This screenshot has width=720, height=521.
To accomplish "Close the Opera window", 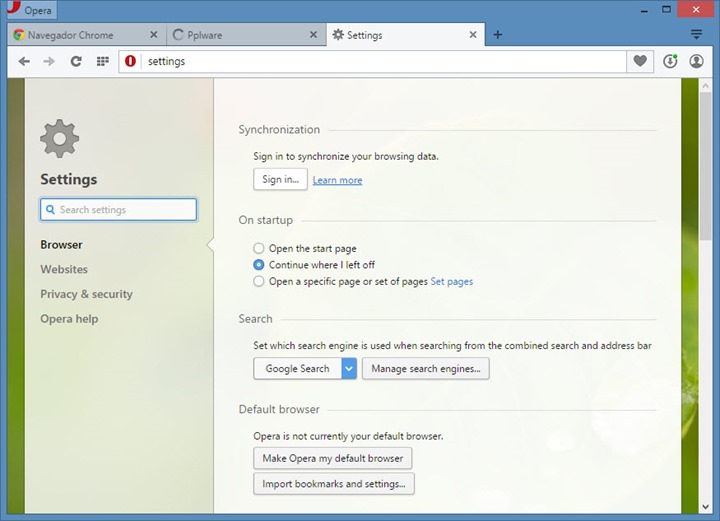I will pyautogui.click(x=696, y=10).
